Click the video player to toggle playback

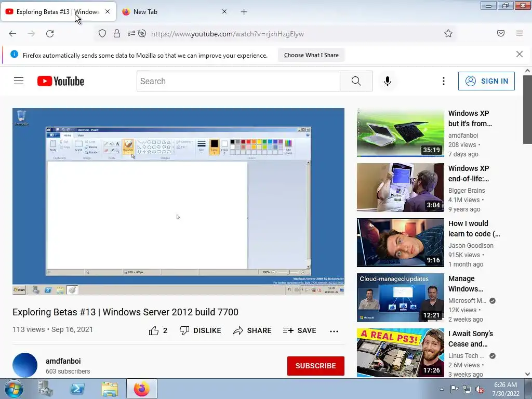click(x=178, y=202)
